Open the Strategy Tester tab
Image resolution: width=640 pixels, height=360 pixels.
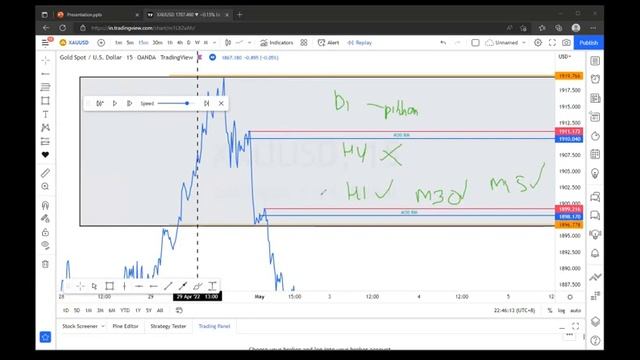click(168, 326)
